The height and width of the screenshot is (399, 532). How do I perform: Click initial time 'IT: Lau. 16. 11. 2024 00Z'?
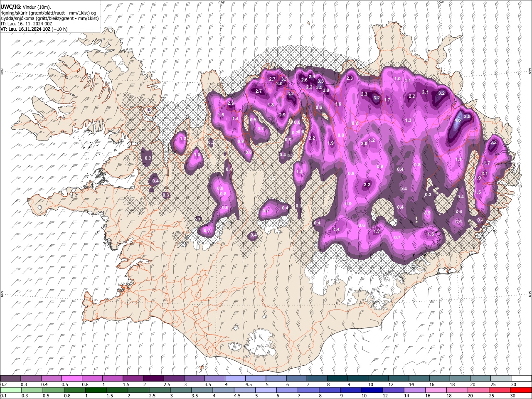click(x=27, y=24)
